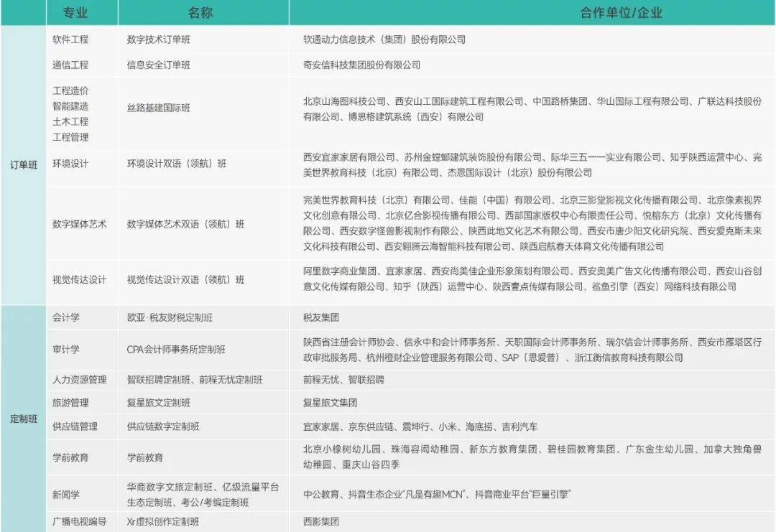Click the 人力资源管理 major cell
The height and width of the screenshot is (532, 776).
coord(79,379)
